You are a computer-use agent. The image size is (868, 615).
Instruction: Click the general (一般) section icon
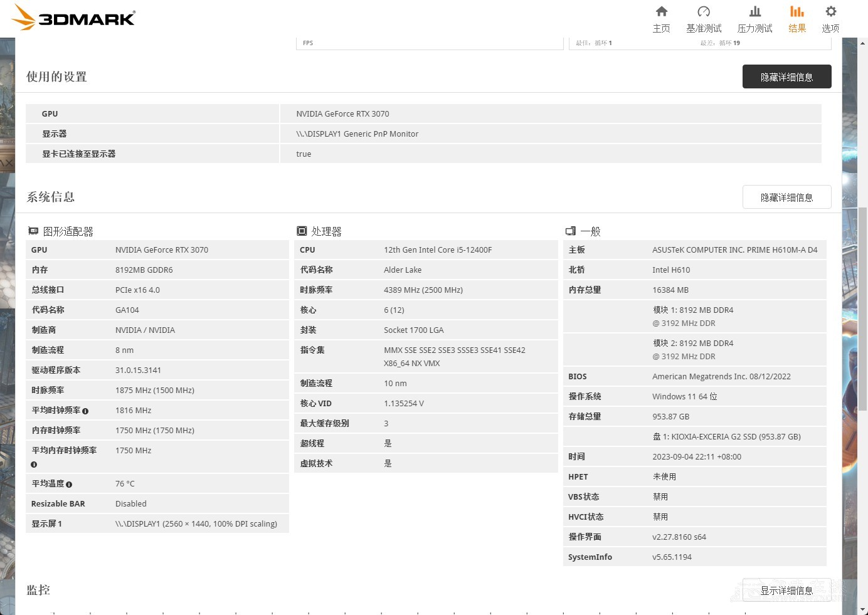coord(570,231)
